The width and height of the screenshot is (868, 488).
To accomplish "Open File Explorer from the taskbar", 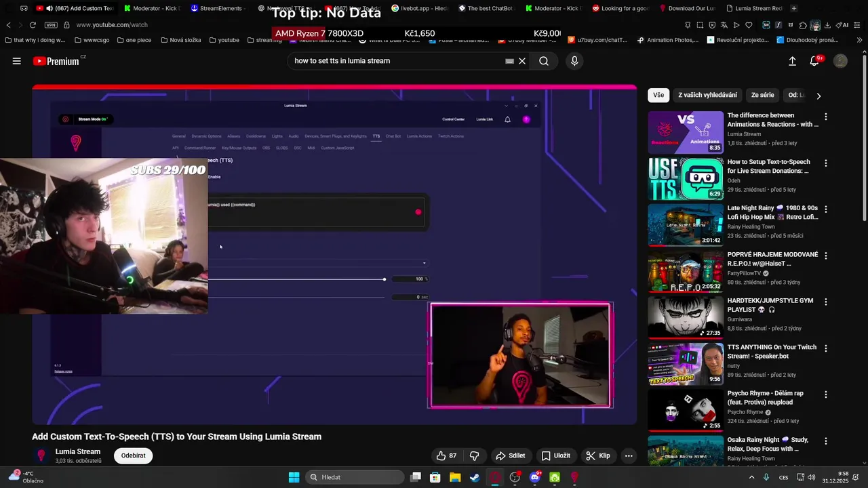I will (x=455, y=477).
